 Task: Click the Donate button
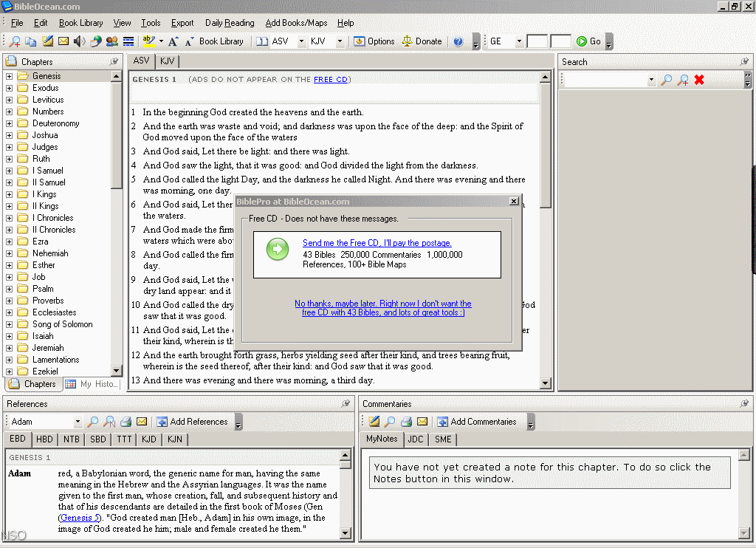pos(422,41)
